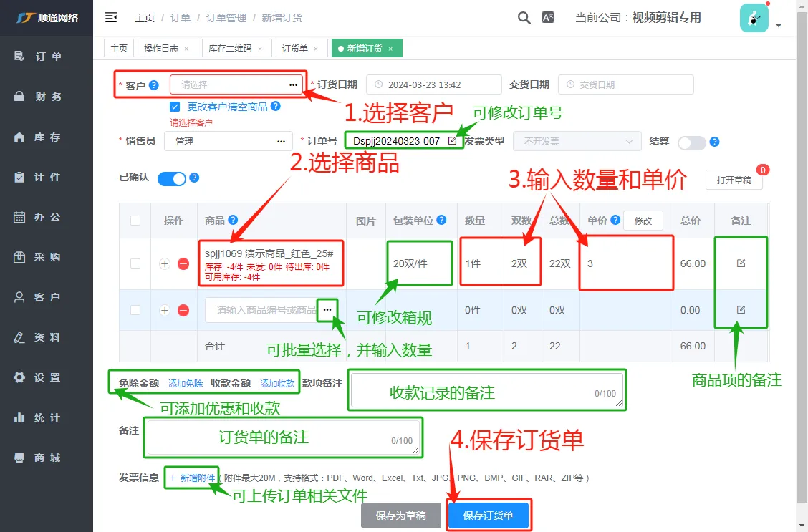Viewport: 808px width, 532px height.
Task: Click the 订货日期 date input field
Action: click(434, 84)
